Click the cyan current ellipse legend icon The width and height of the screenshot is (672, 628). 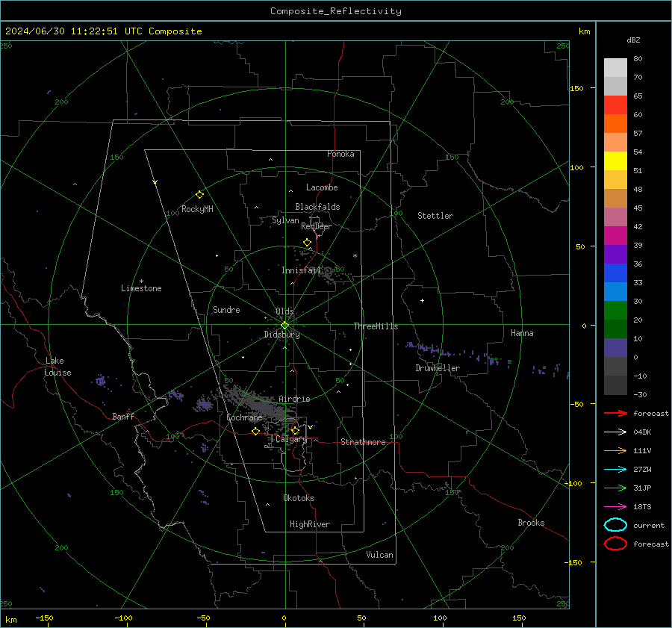[x=615, y=525]
